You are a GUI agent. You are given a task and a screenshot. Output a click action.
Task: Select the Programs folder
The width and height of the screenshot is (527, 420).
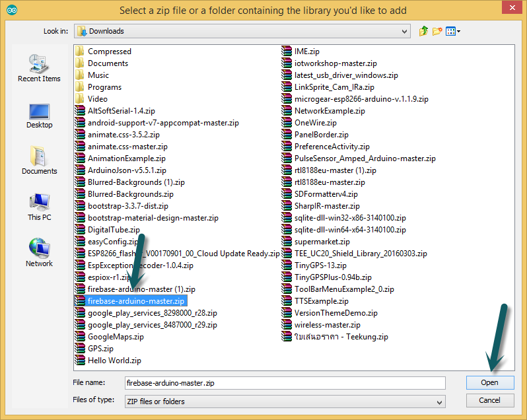(98, 87)
